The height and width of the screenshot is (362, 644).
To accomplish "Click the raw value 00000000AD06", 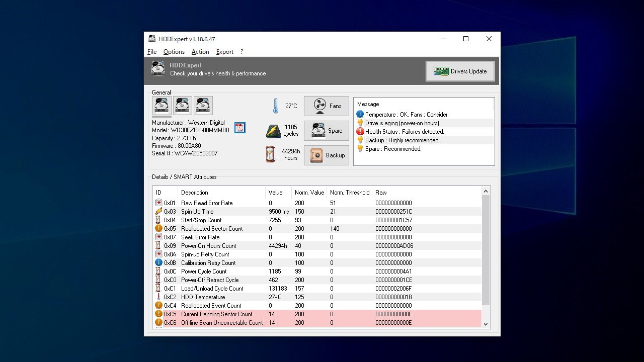I will 394,246.
